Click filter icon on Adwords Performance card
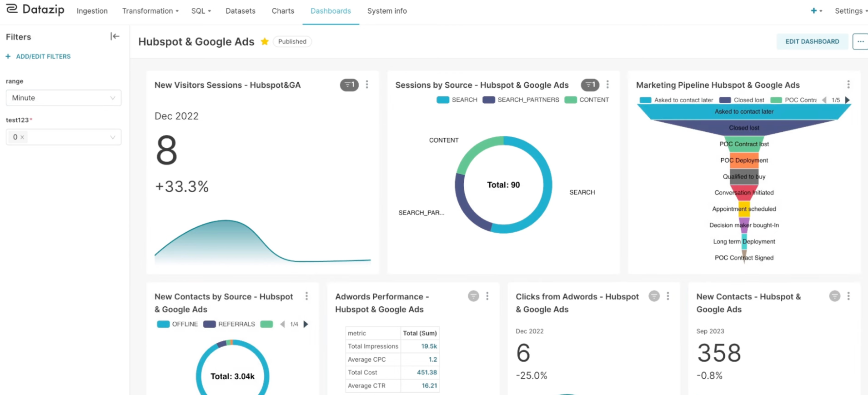868x395 pixels. (x=473, y=296)
